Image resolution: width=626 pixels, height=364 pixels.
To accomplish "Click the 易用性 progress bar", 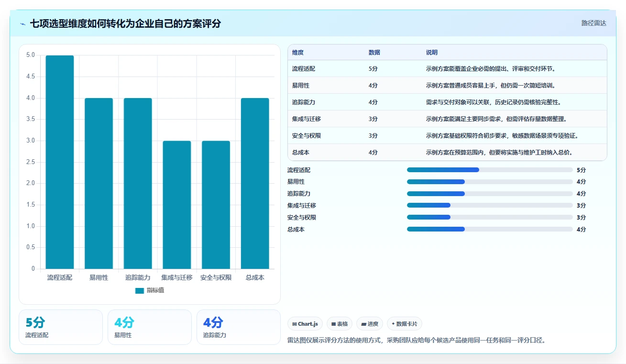I will tap(490, 182).
